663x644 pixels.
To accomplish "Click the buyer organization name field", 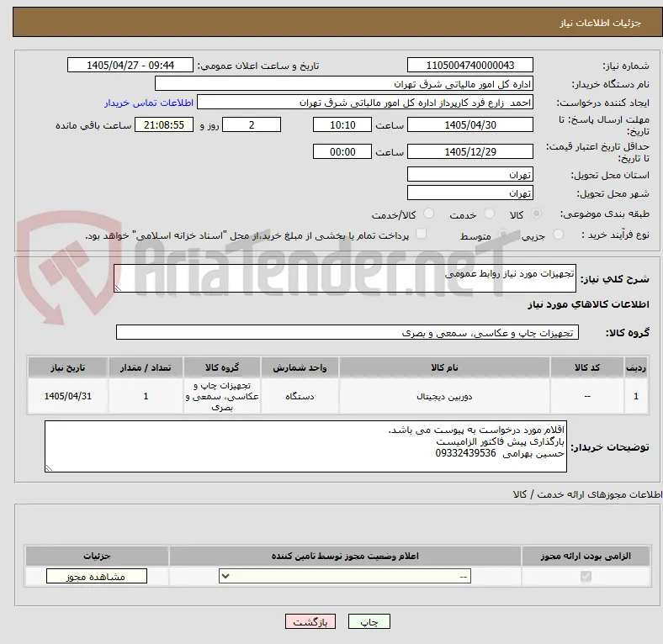I will [344, 84].
